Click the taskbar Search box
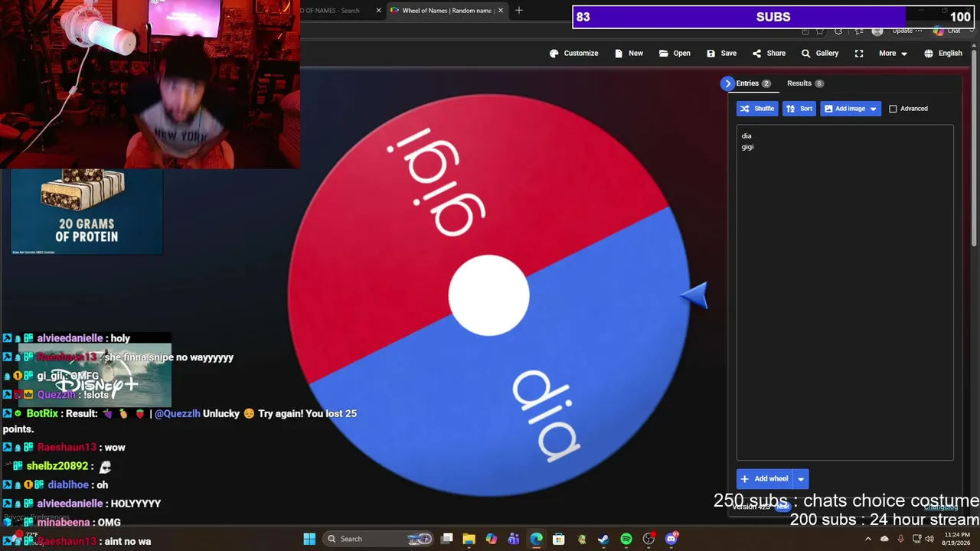This screenshot has height=551, width=980. [377, 539]
